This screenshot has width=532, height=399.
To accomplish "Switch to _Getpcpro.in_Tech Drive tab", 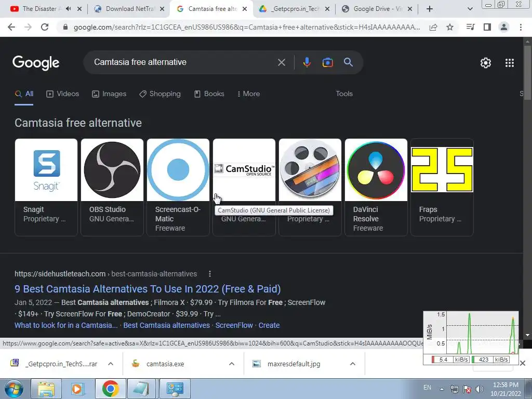I will 295,9.
